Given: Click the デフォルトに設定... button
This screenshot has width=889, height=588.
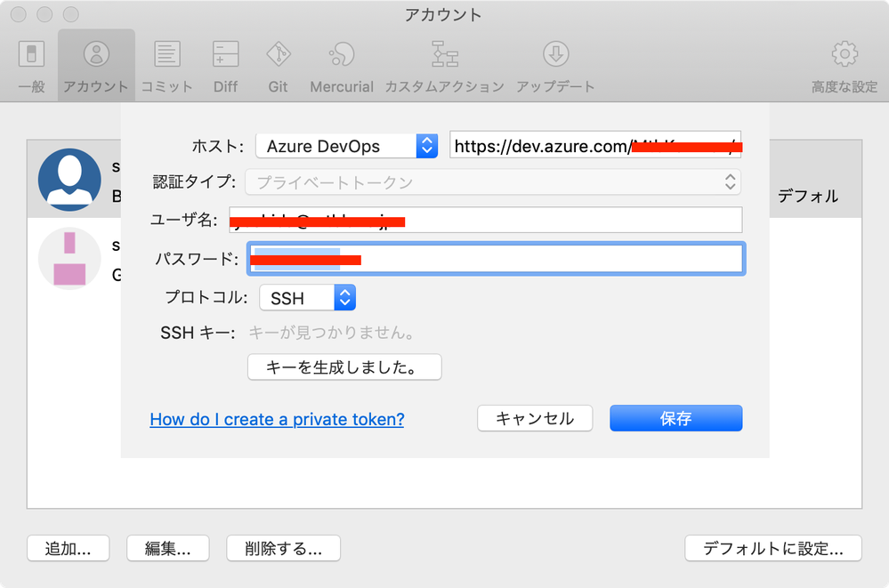Looking at the screenshot, I should 773,548.
